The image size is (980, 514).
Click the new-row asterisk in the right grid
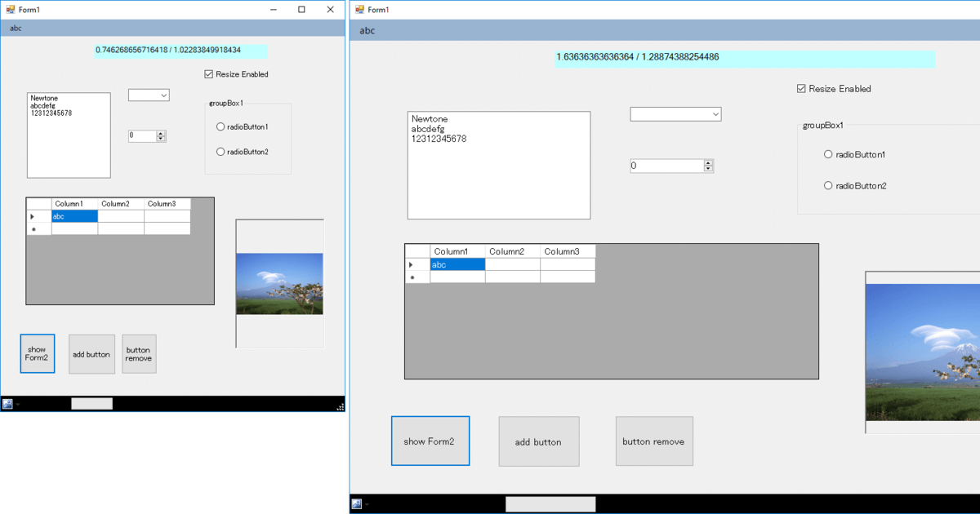coord(411,277)
